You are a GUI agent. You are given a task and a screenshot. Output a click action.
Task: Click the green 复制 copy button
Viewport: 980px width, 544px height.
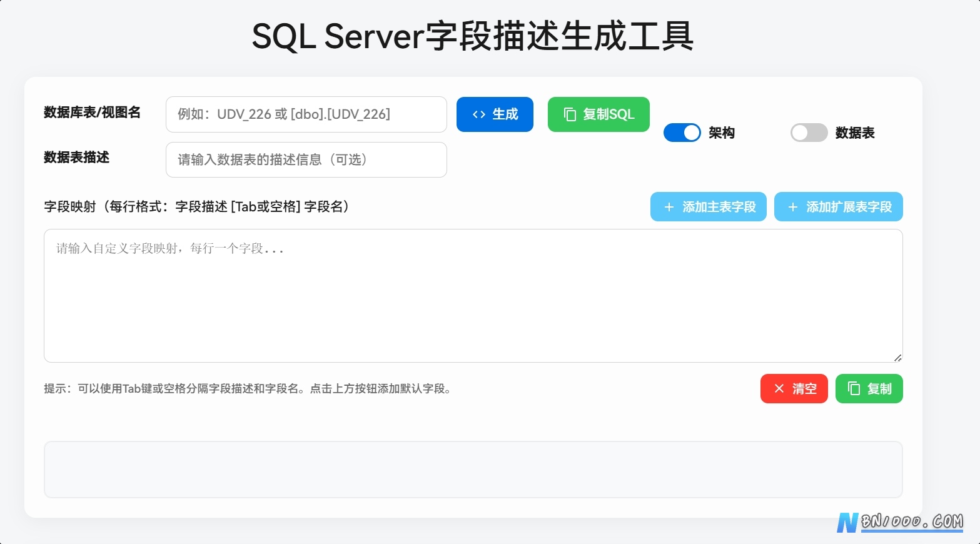tap(869, 389)
